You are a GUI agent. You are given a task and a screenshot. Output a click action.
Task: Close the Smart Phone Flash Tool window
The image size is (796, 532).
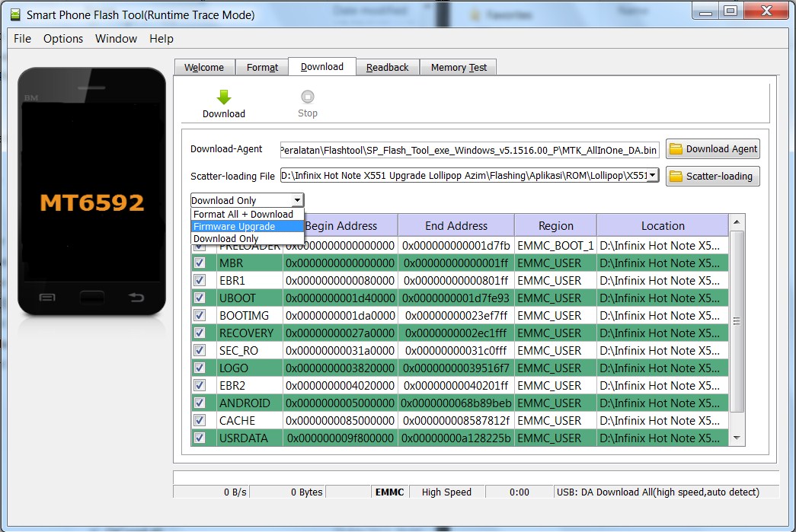pos(766,11)
